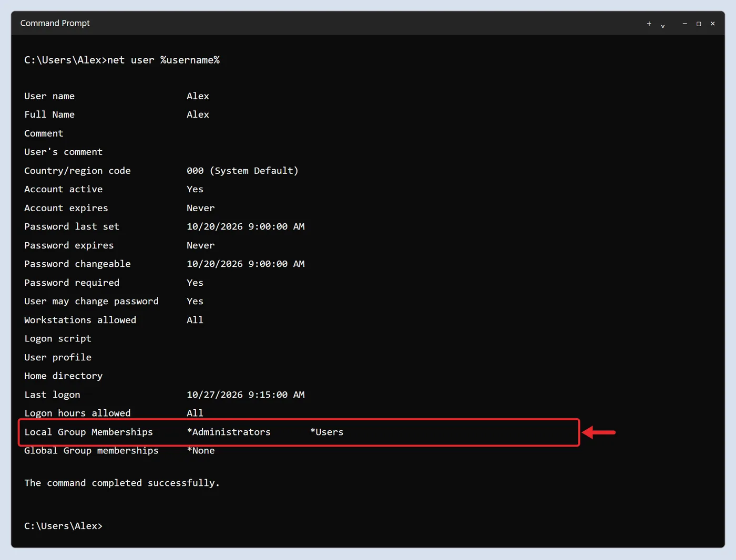Expand the new-tab profile dropdown arrow

(663, 25)
